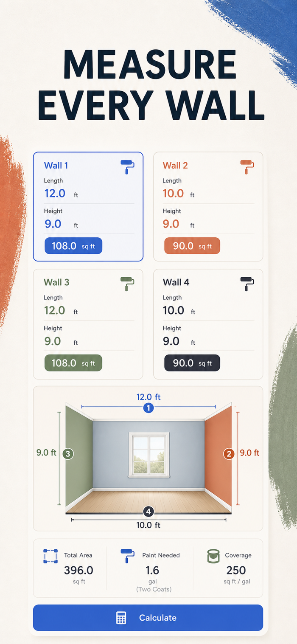Image resolution: width=297 pixels, height=644 pixels.
Task: Edit Wall 2 length value 10.0
Action: 174,194
